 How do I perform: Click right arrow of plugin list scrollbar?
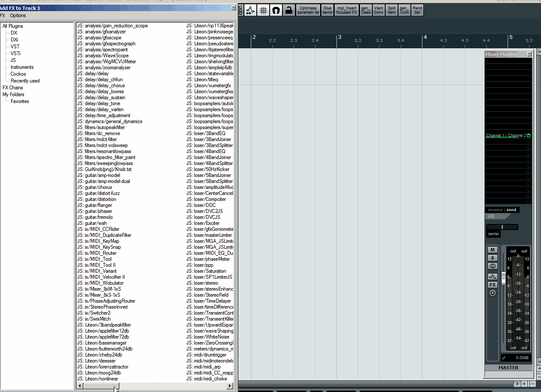point(230,386)
